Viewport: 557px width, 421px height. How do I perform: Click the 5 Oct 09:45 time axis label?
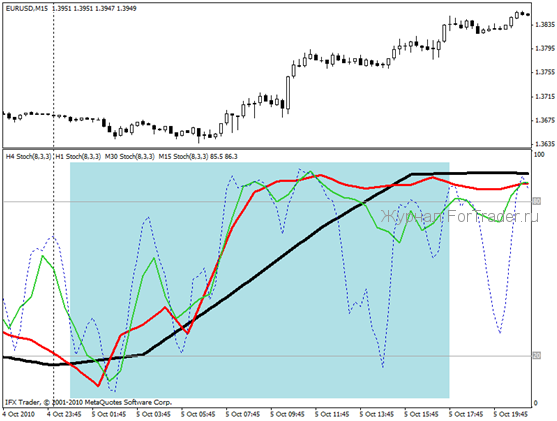[287, 414]
